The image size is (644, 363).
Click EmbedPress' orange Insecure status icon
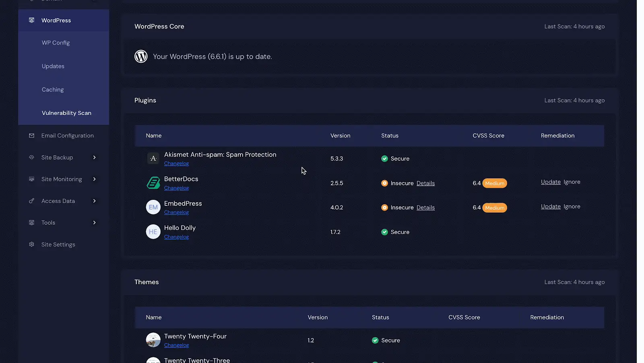click(x=384, y=207)
